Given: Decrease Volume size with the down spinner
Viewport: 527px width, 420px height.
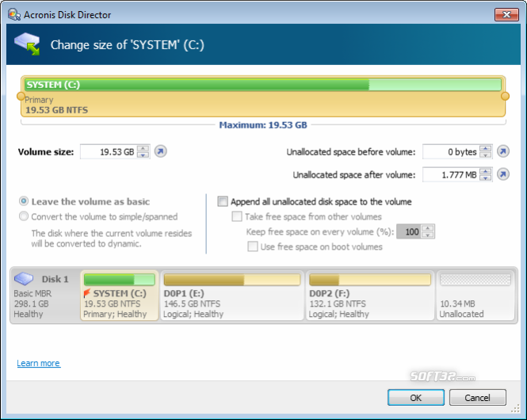Looking at the screenshot, I should [143, 155].
